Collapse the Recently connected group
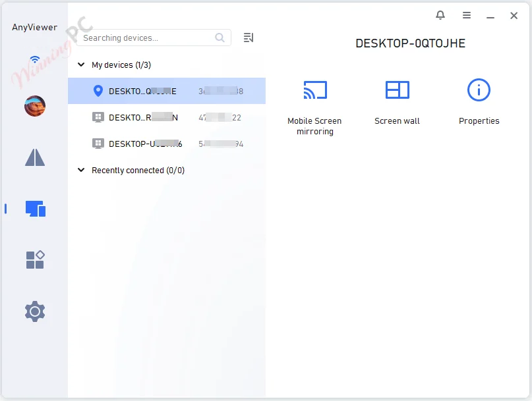The image size is (532, 401). tap(81, 170)
